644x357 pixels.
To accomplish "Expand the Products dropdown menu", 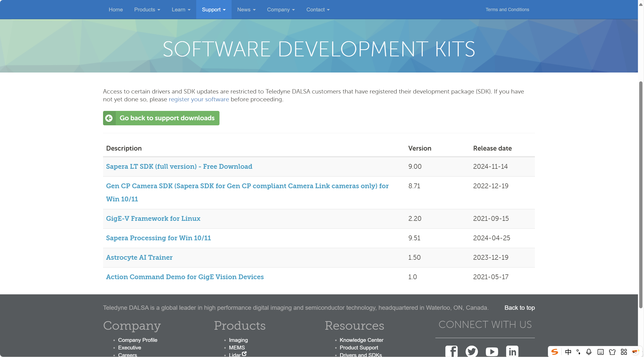I will coord(147,10).
